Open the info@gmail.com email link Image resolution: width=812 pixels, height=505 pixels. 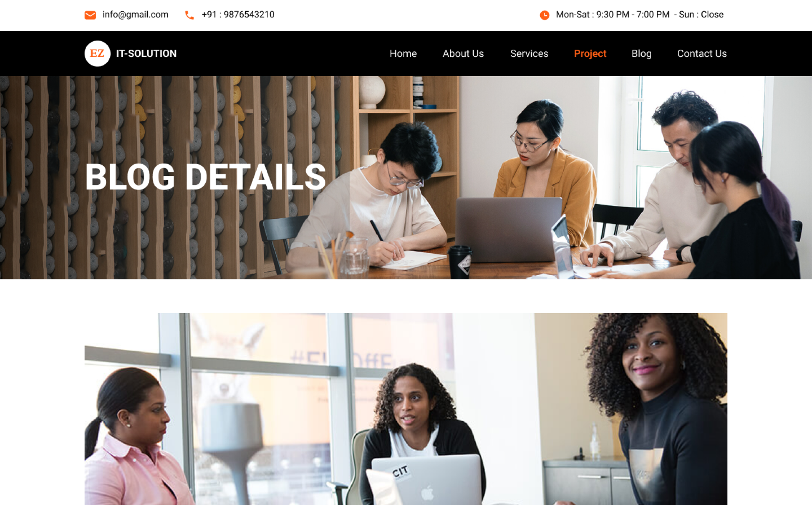coord(135,15)
